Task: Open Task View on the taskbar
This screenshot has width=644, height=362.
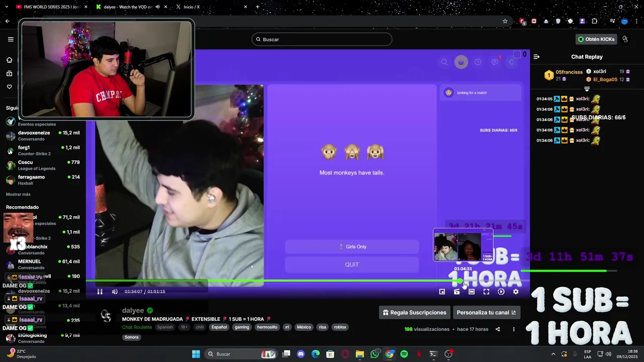Action: pyautogui.click(x=286, y=354)
